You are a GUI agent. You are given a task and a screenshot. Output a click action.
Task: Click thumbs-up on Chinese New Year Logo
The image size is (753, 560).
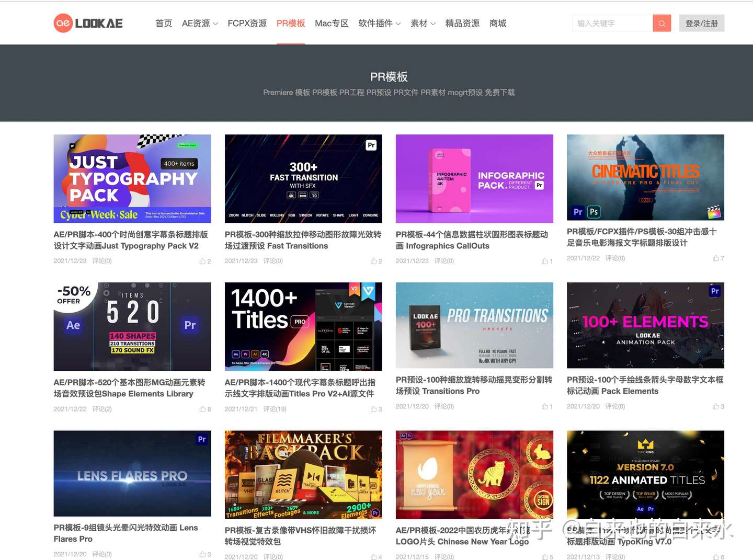click(547, 557)
